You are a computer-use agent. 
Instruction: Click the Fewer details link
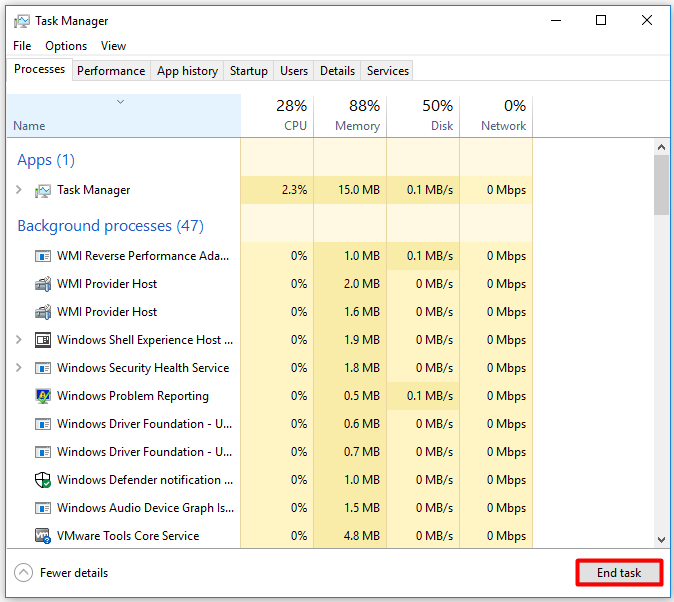(74, 573)
